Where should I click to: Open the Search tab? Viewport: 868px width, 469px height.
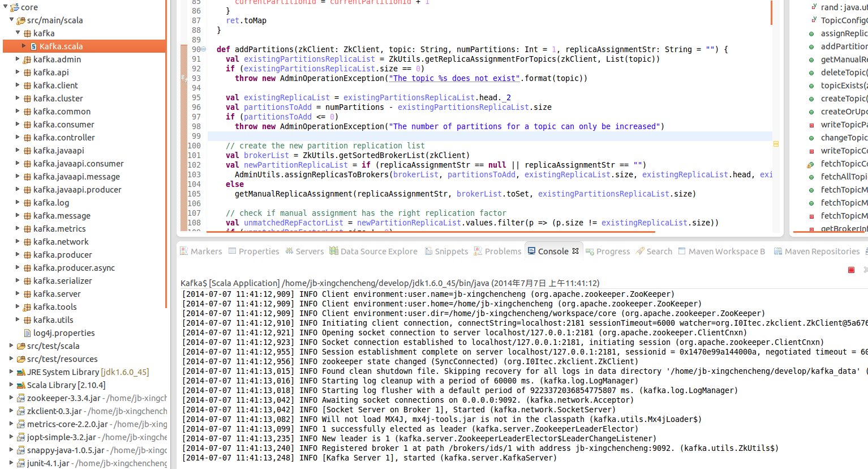(654, 251)
